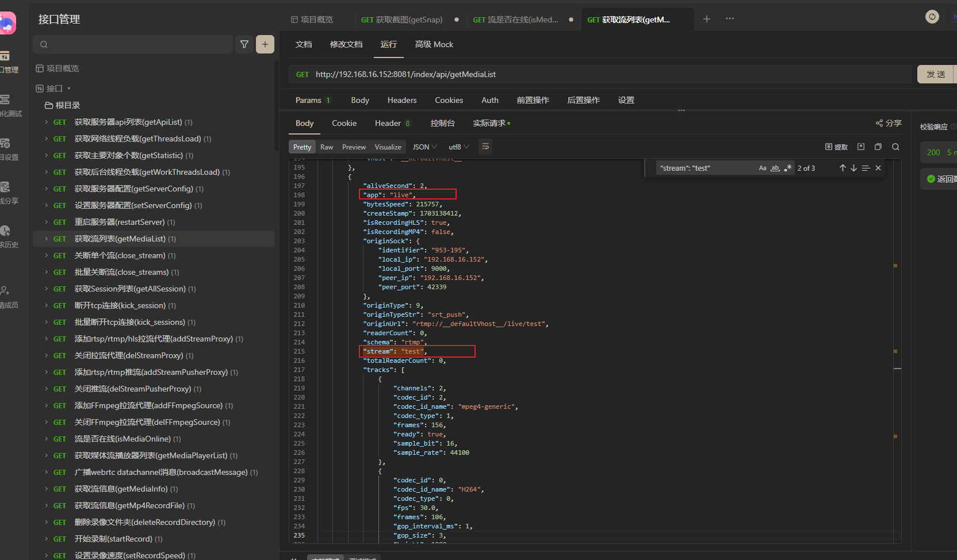Expand the 获取服务器api列表(getApiList) tree row
This screenshot has height=560, width=957.
tap(47, 122)
